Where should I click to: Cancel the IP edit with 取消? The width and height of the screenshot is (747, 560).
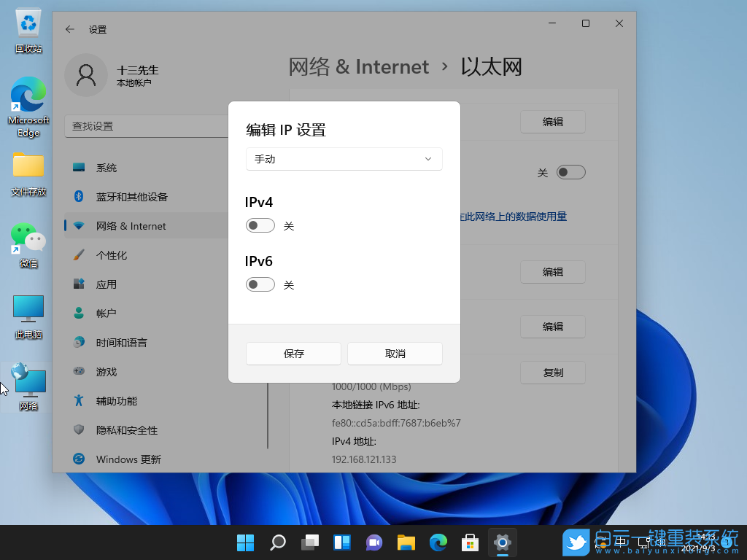click(395, 353)
